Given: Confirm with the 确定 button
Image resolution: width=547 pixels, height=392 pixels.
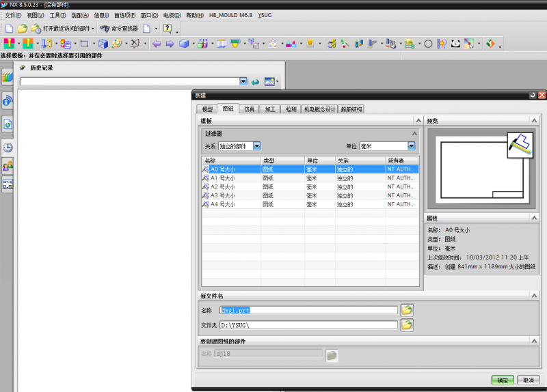Looking at the screenshot, I should 503,380.
